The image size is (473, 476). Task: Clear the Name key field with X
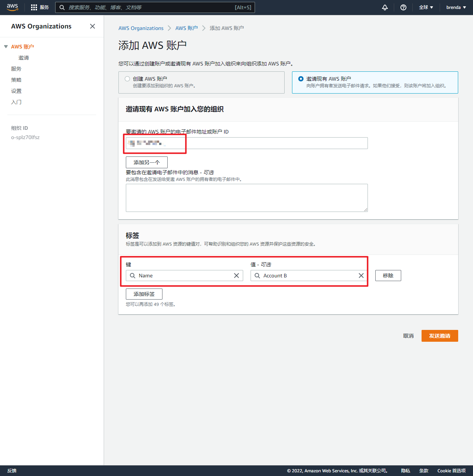pos(236,276)
